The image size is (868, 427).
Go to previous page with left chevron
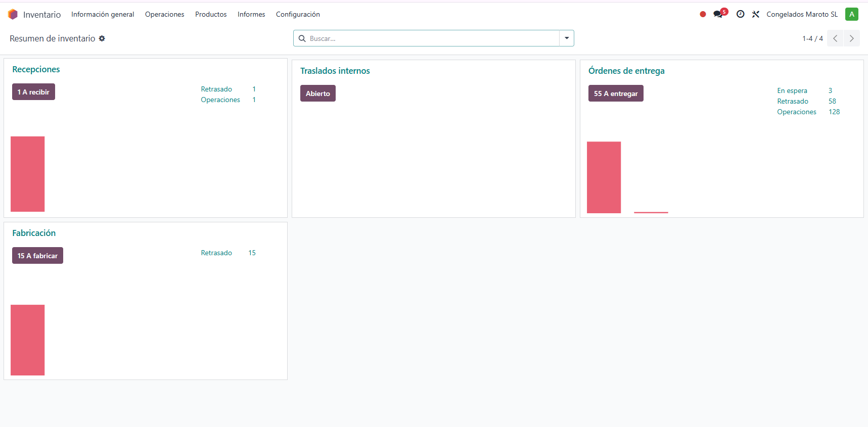coord(835,38)
